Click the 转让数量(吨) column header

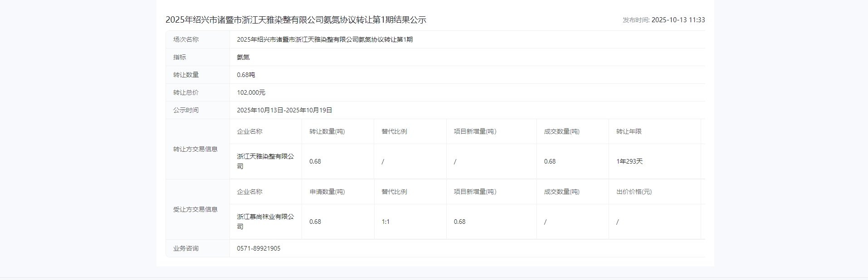pyautogui.click(x=327, y=131)
